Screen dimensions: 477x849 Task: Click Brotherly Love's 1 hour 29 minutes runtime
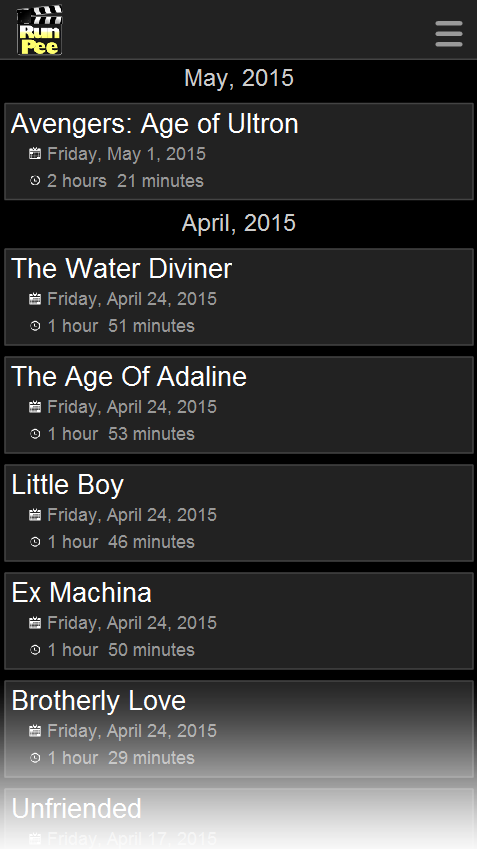point(121,758)
